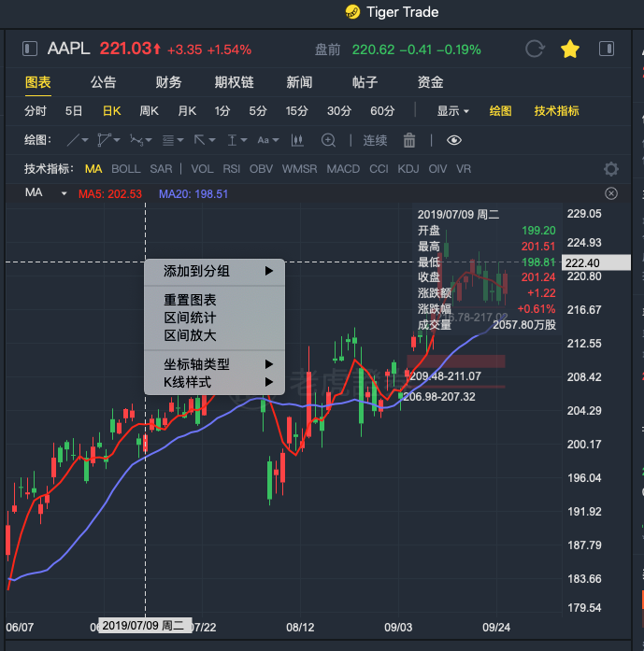
Task: Expand the line tool options arrow
Action: point(85,140)
